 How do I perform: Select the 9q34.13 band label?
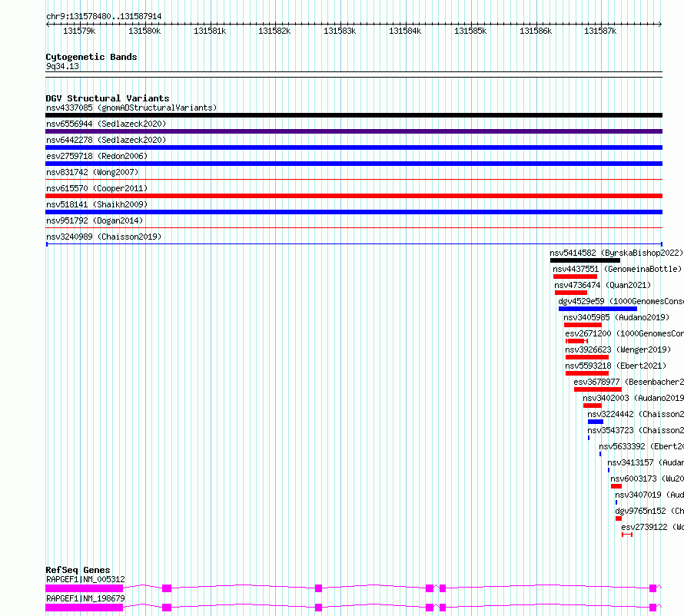(62, 66)
